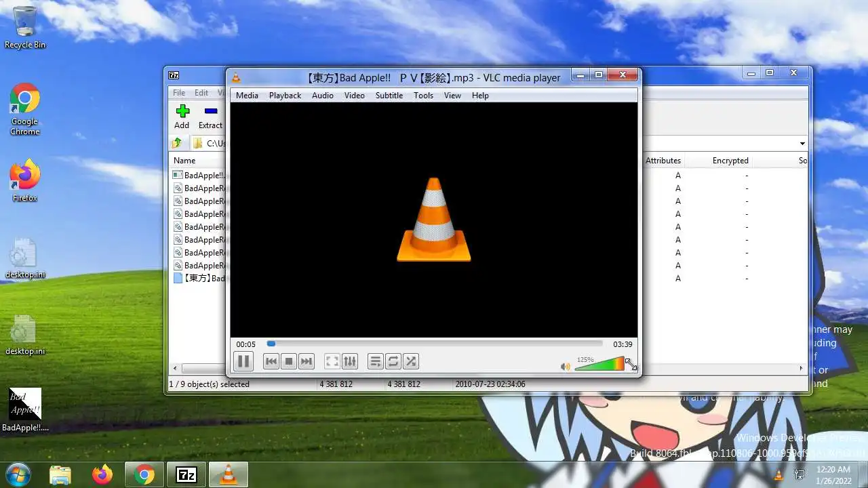This screenshot has width=868, height=488.
Task: Skip to next media track in VLC
Action: [x=307, y=361]
